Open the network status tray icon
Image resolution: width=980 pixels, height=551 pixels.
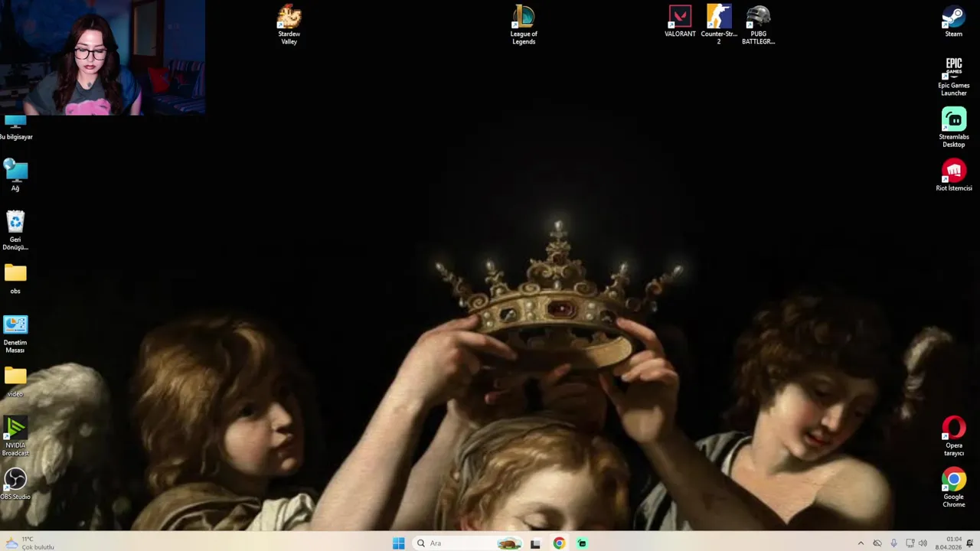tap(910, 543)
